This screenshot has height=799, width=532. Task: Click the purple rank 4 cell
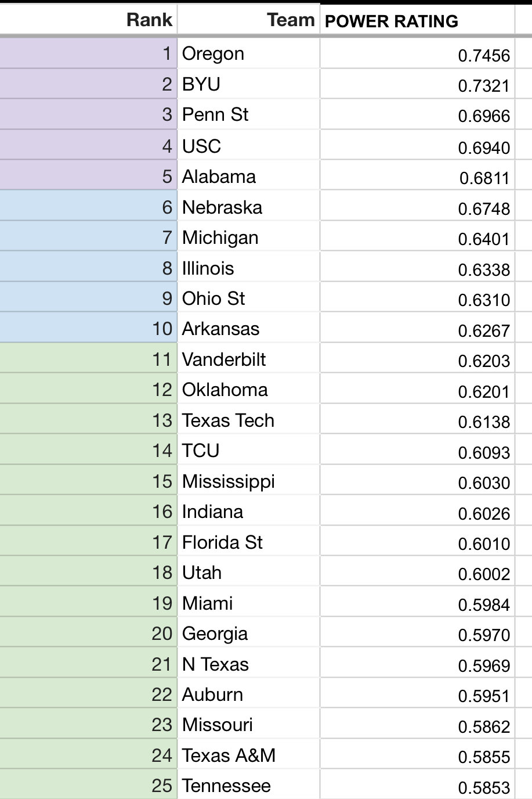coord(88,145)
